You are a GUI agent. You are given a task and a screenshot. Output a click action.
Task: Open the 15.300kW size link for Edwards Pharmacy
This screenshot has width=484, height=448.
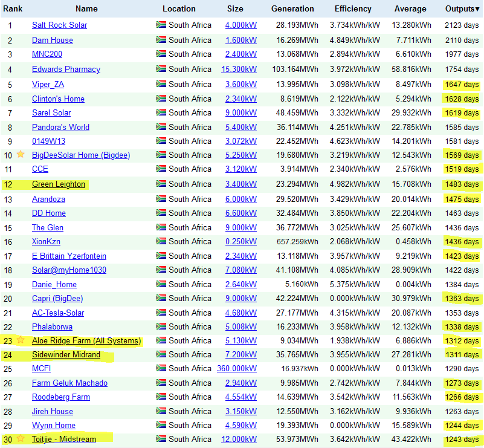click(239, 69)
